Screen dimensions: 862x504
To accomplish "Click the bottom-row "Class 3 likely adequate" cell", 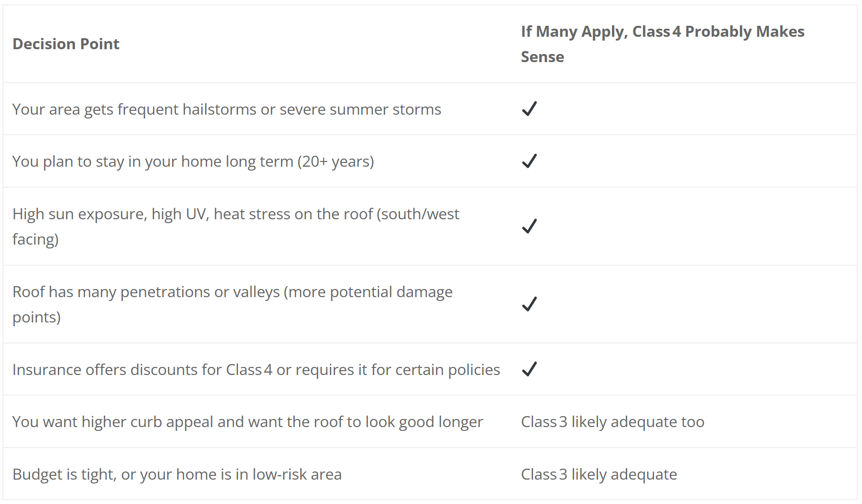I will tap(599, 474).
